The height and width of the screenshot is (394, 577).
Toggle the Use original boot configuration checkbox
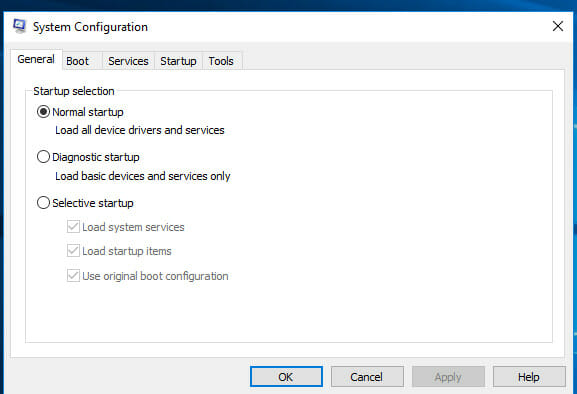tap(73, 276)
